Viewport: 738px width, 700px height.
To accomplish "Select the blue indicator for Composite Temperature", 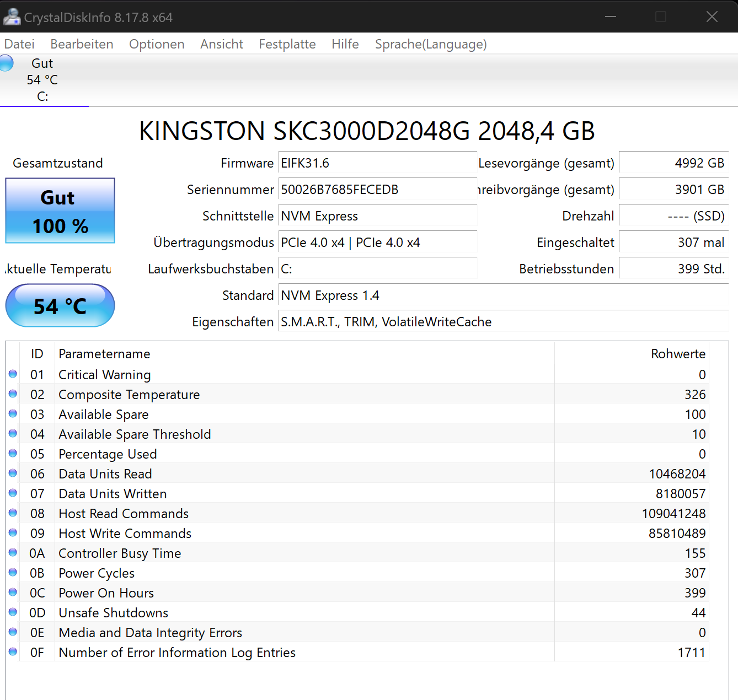I will (12, 394).
